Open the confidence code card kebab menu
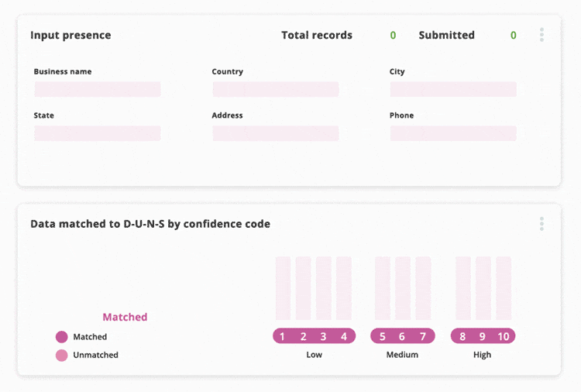The height and width of the screenshot is (392, 581). 541,224
